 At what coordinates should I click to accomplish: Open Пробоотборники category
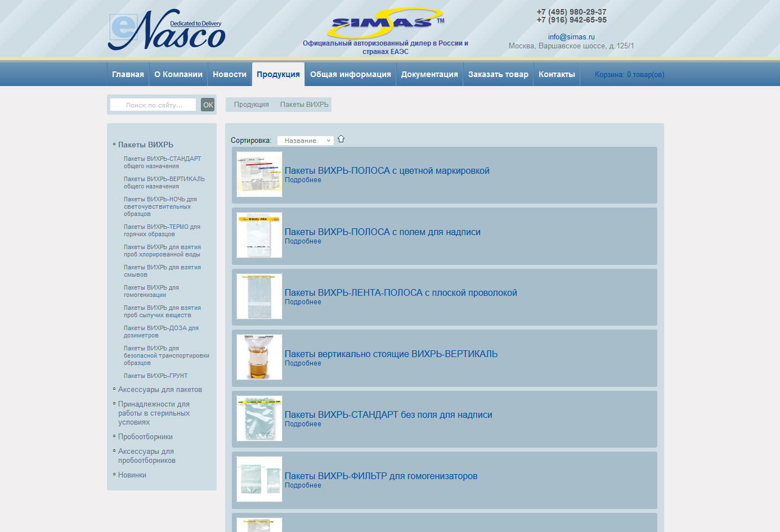(145, 436)
